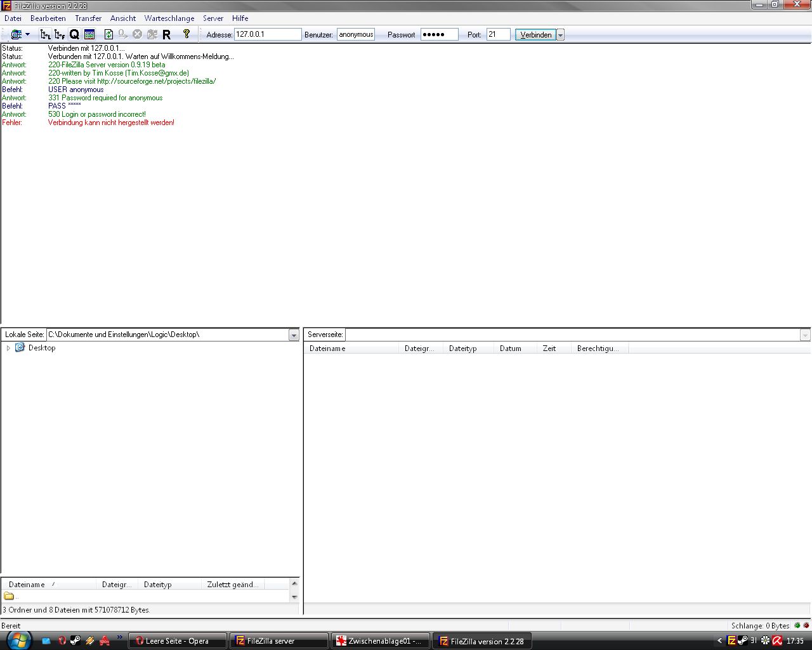
Task: Open the Site Manager dropdown arrow
Action: pyautogui.click(x=27, y=34)
